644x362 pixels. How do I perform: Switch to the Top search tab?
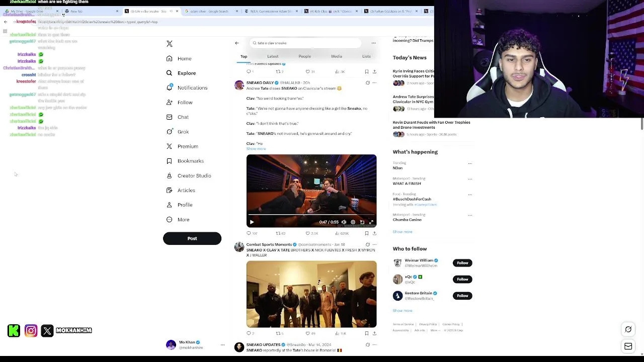(x=244, y=56)
